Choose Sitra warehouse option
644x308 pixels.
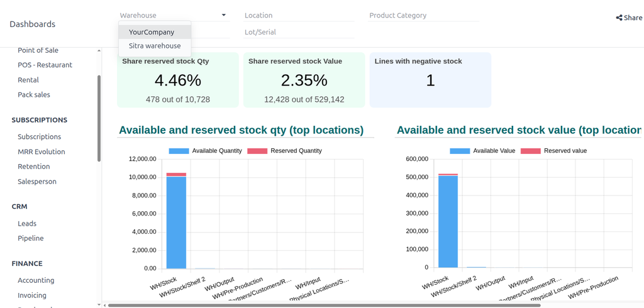pos(155,46)
